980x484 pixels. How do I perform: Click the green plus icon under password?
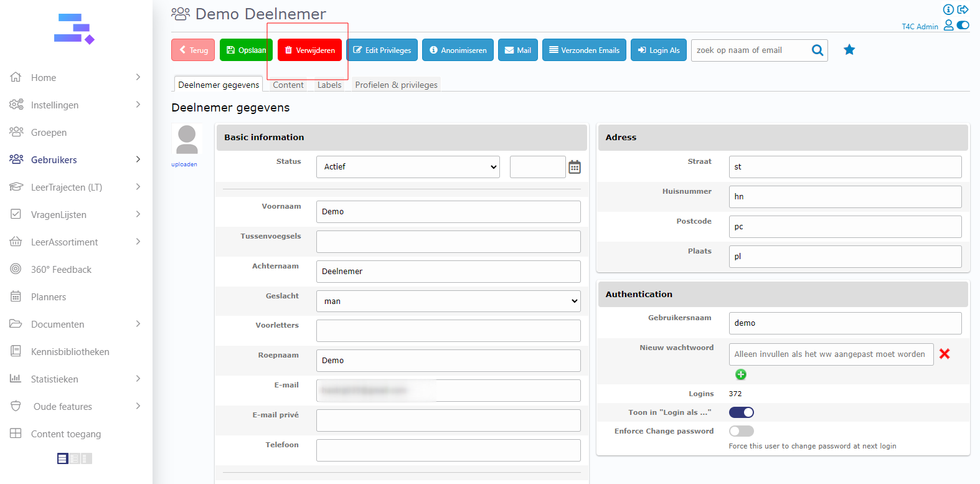tap(740, 374)
